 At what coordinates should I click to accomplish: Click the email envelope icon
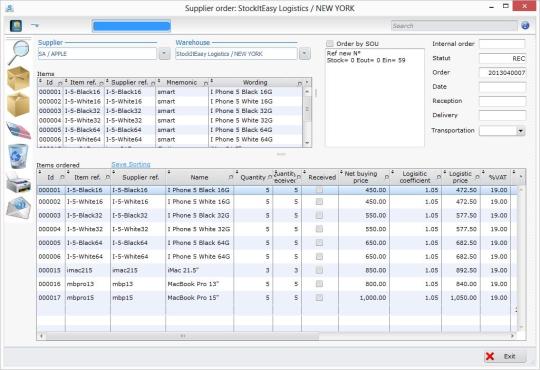point(19,207)
